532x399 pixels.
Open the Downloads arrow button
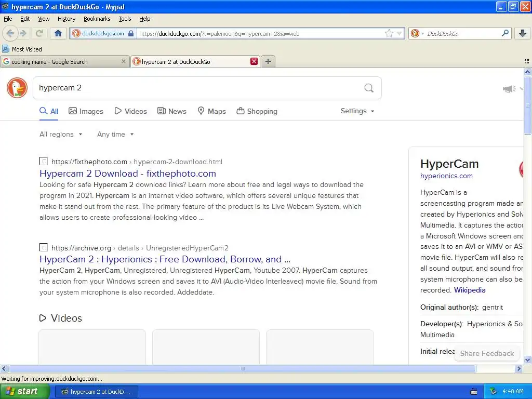coord(523,33)
